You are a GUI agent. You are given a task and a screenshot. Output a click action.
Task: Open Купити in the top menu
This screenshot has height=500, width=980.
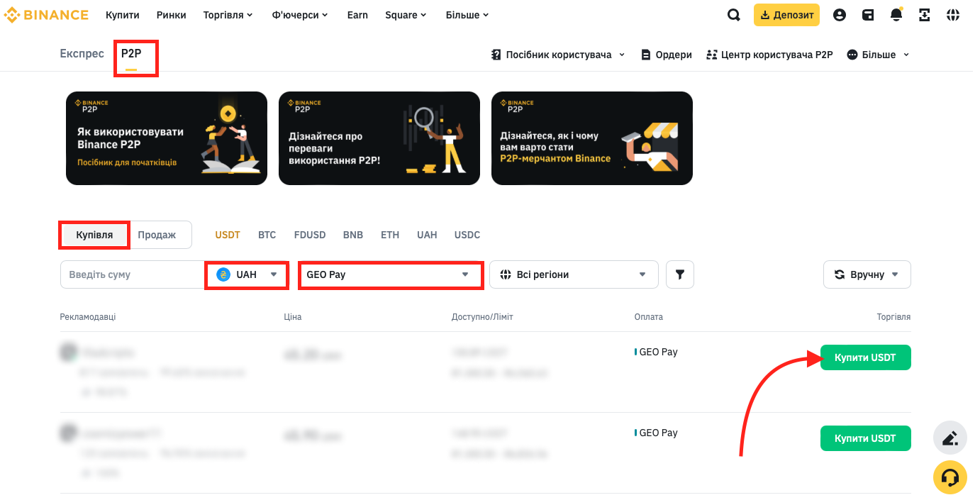(123, 15)
